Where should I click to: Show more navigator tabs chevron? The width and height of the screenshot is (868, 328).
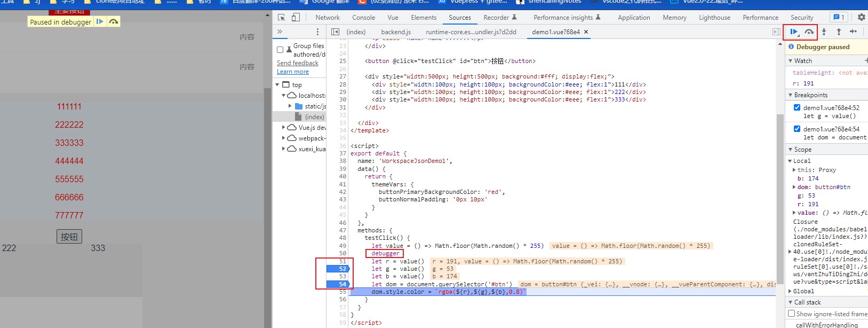coord(280,32)
